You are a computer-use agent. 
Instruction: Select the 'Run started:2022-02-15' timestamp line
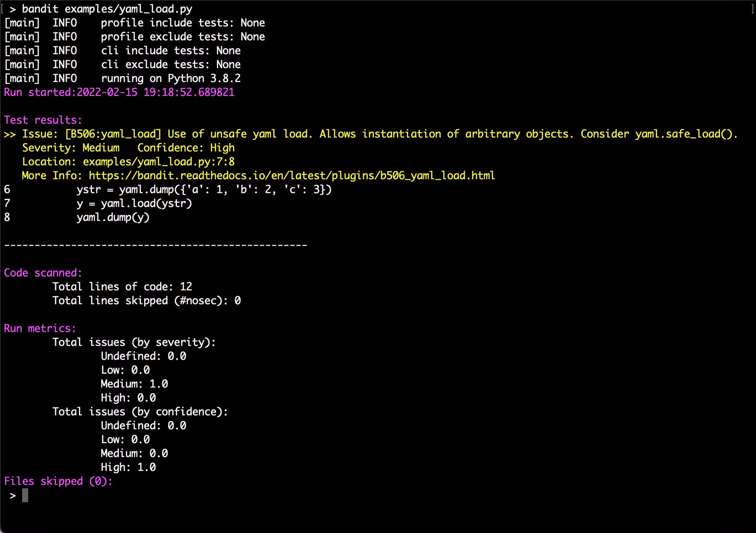pyautogui.click(x=119, y=92)
